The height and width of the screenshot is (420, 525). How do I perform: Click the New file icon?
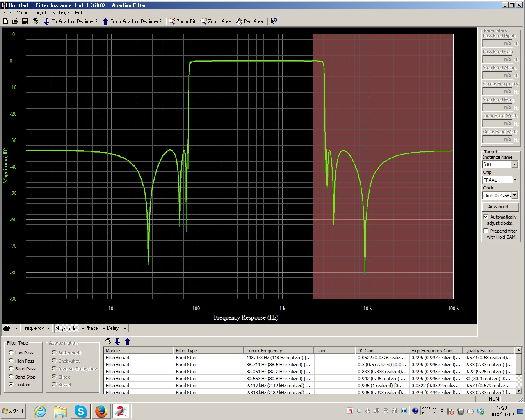(x=6, y=21)
